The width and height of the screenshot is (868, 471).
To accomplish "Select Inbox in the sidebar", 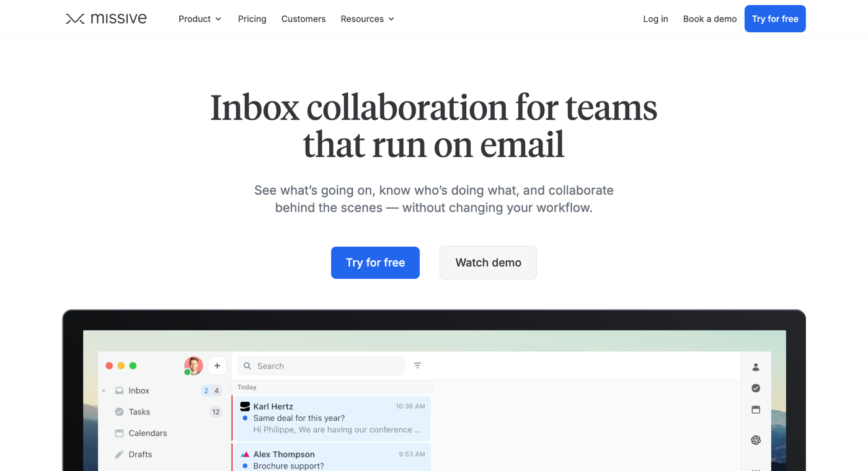I will coord(139,390).
